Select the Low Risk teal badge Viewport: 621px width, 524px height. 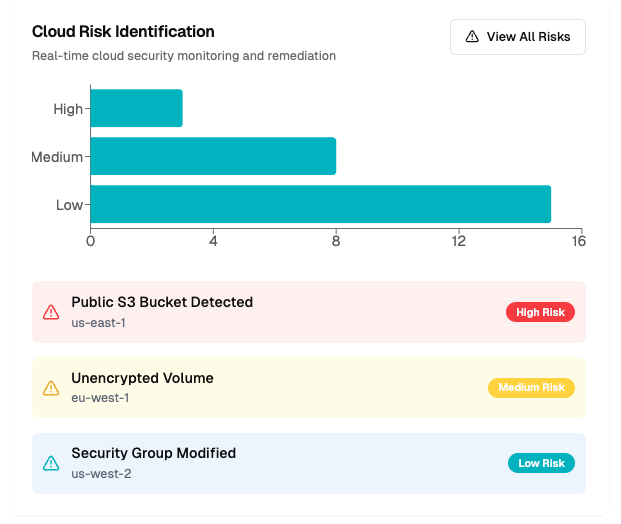(x=541, y=463)
